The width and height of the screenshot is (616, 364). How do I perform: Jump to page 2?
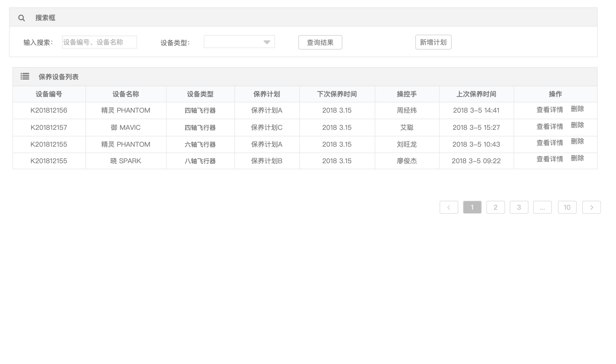point(495,207)
